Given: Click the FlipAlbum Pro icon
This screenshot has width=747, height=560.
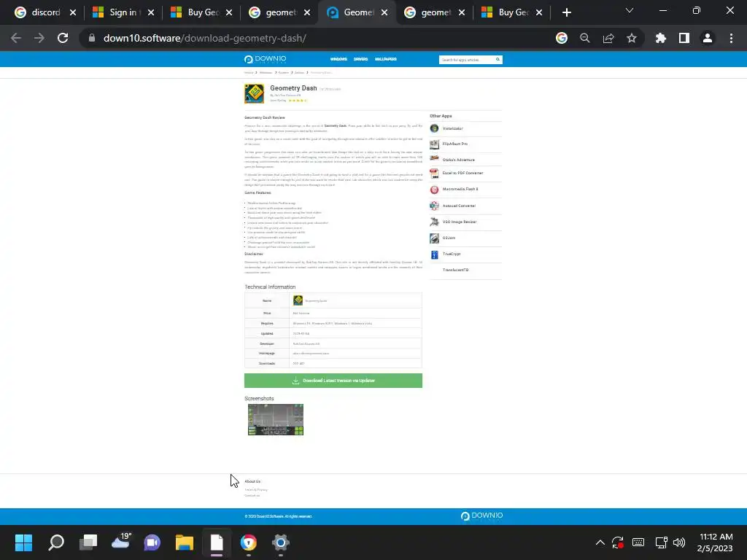Looking at the screenshot, I should coord(434,144).
